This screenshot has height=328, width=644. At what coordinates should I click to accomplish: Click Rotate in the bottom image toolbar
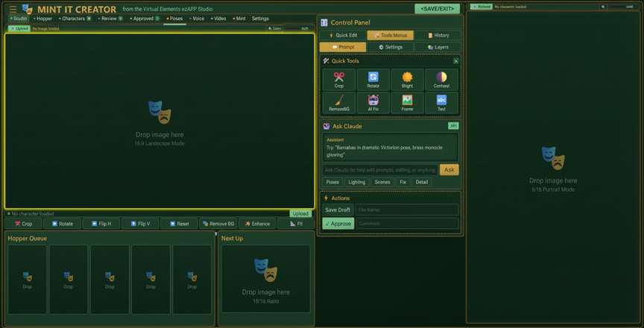tap(62, 224)
